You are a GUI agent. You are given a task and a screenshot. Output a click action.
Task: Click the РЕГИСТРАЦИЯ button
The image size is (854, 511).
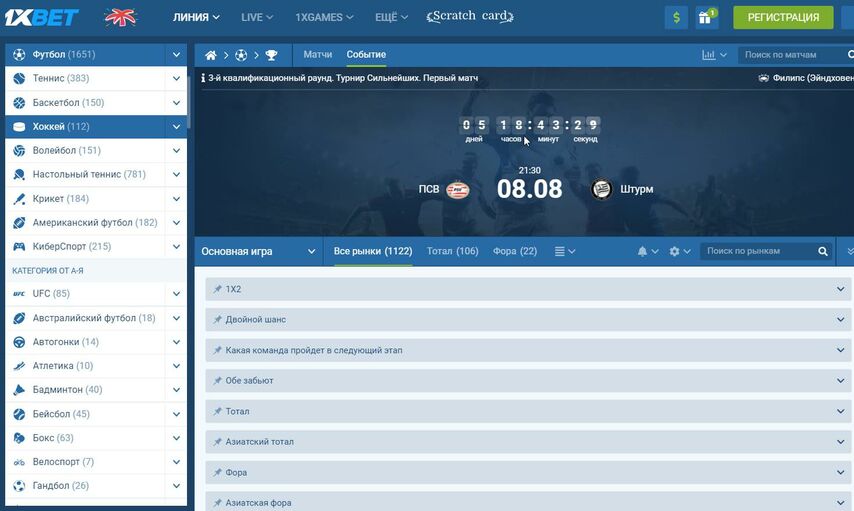pyautogui.click(x=783, y=17)
